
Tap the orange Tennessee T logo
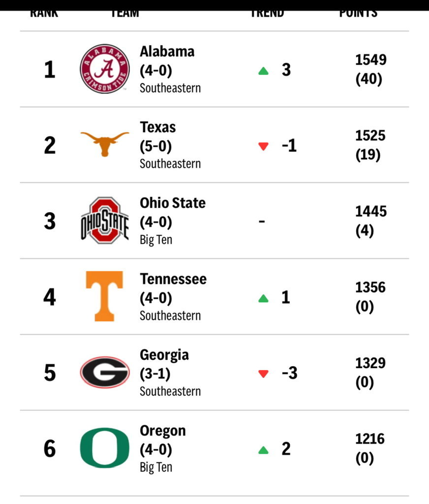[x=104, y=296]
